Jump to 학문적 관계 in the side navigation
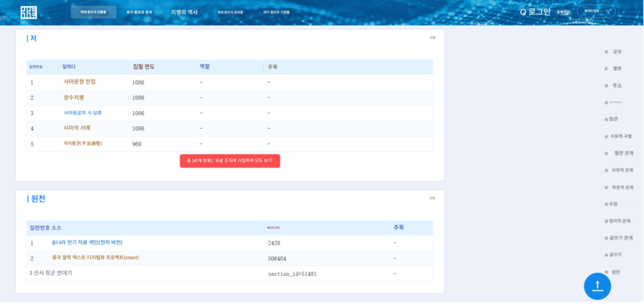Screen dimensions: 644x308 point(623,187)
